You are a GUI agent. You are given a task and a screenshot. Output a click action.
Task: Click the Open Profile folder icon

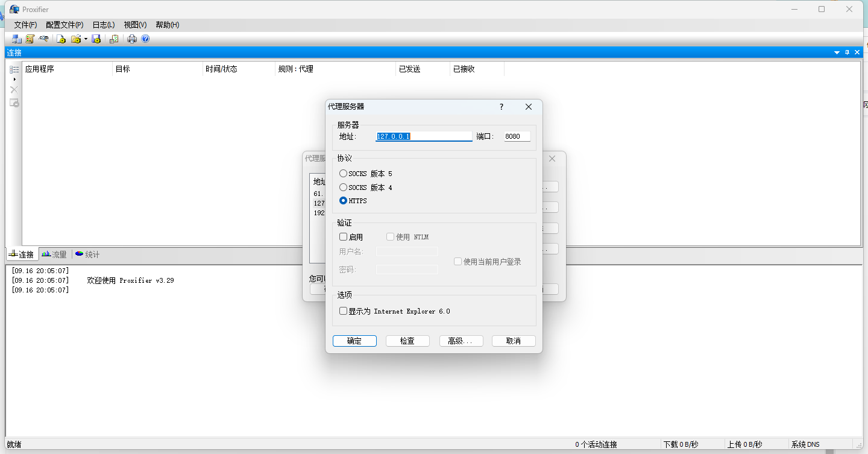(x=75, y=39)
